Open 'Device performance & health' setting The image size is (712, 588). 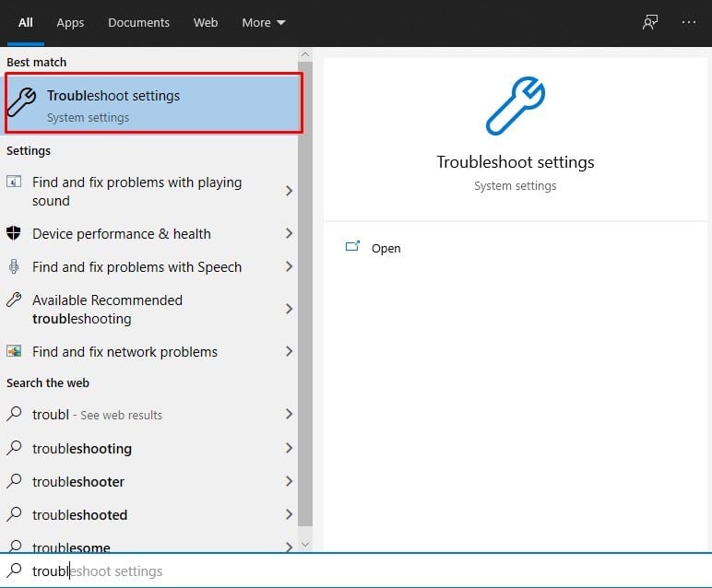[148, 234]
